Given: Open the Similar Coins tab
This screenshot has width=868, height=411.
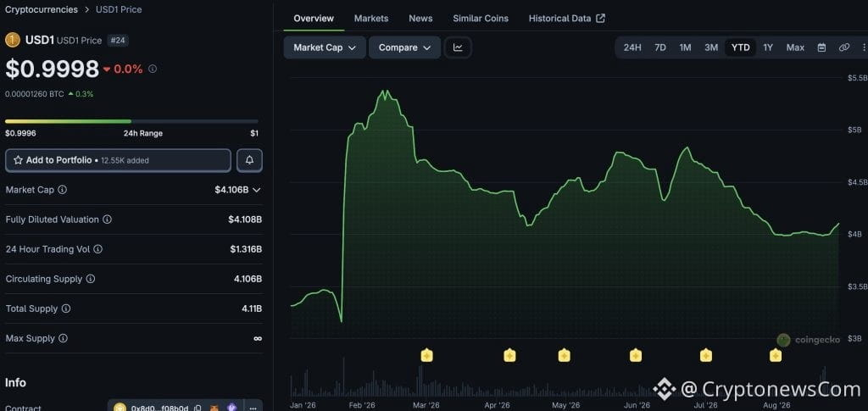Looking at the screenshot, I should [481, 19].
